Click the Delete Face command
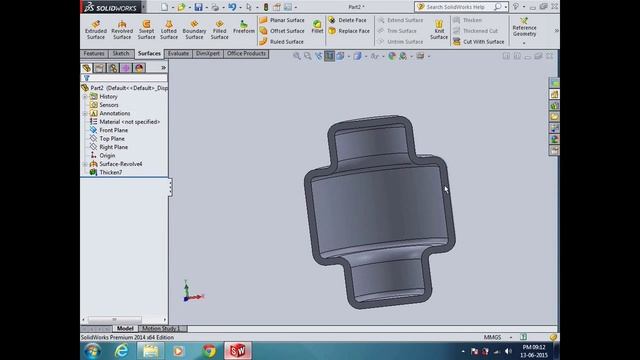 pos(347,20)
